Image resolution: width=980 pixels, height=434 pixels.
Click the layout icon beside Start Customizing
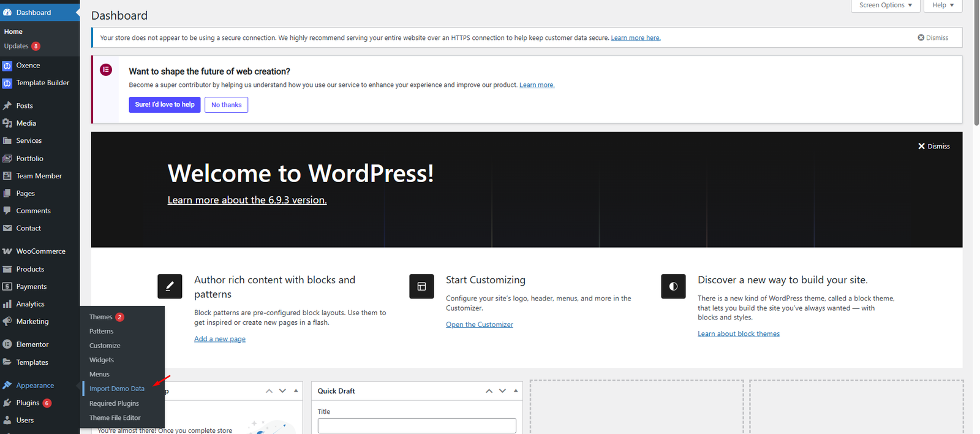(421, 286)
